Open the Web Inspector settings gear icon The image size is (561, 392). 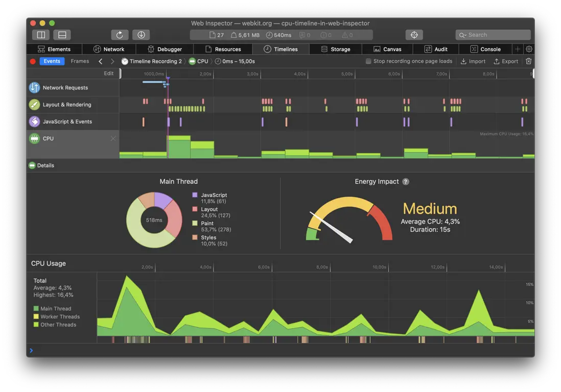(529, 48)
